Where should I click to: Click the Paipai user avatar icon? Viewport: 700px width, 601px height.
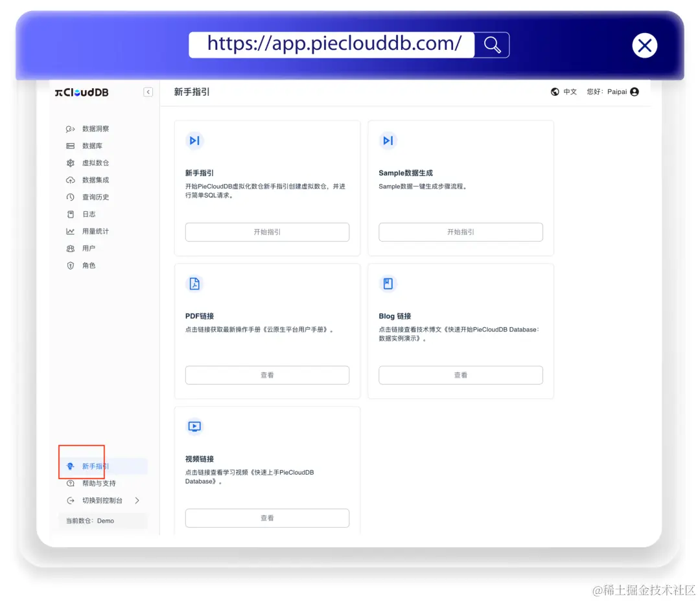pyautogui.click(x=635, y=91)
